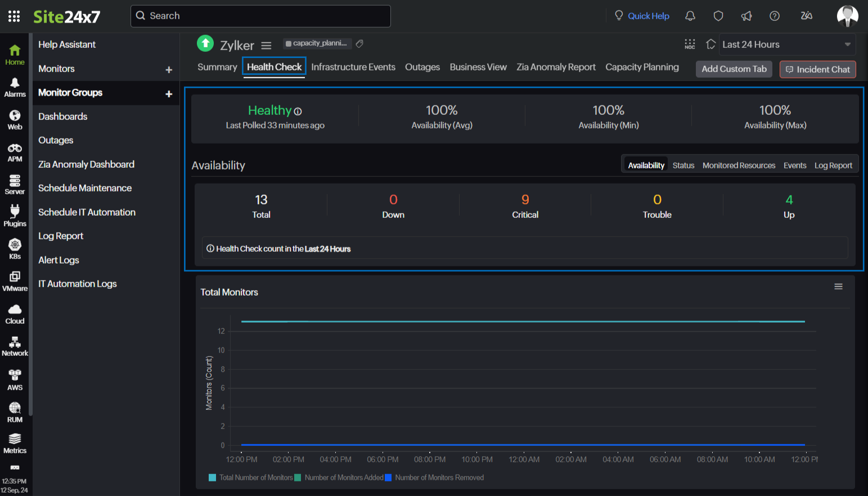Expand Zylker group hamburger menu

[x=267, y=46]
